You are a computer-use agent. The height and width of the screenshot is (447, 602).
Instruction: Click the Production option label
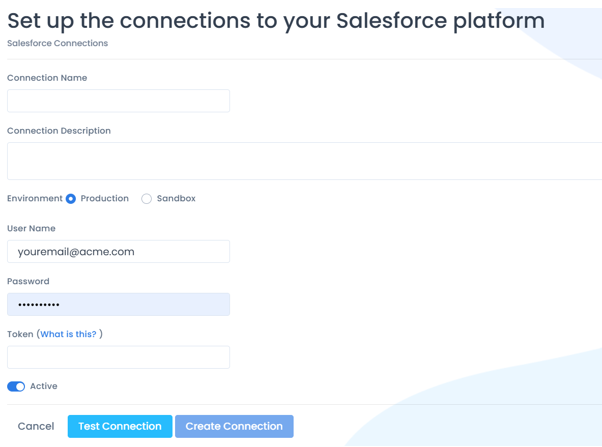point(104,199)
